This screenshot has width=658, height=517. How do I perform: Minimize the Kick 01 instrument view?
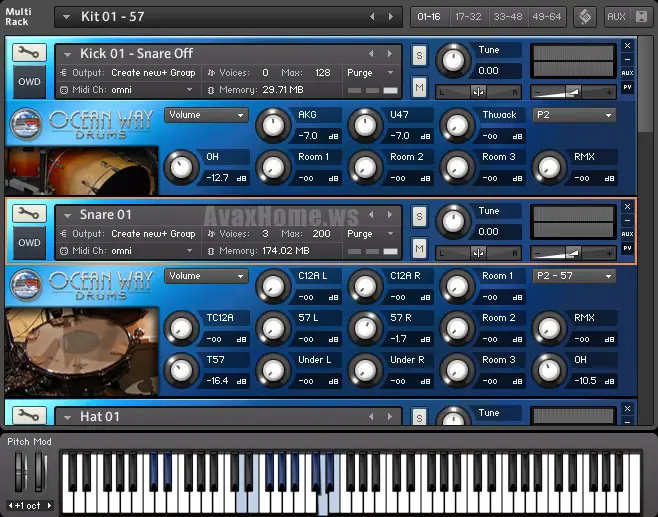(627, 59)
